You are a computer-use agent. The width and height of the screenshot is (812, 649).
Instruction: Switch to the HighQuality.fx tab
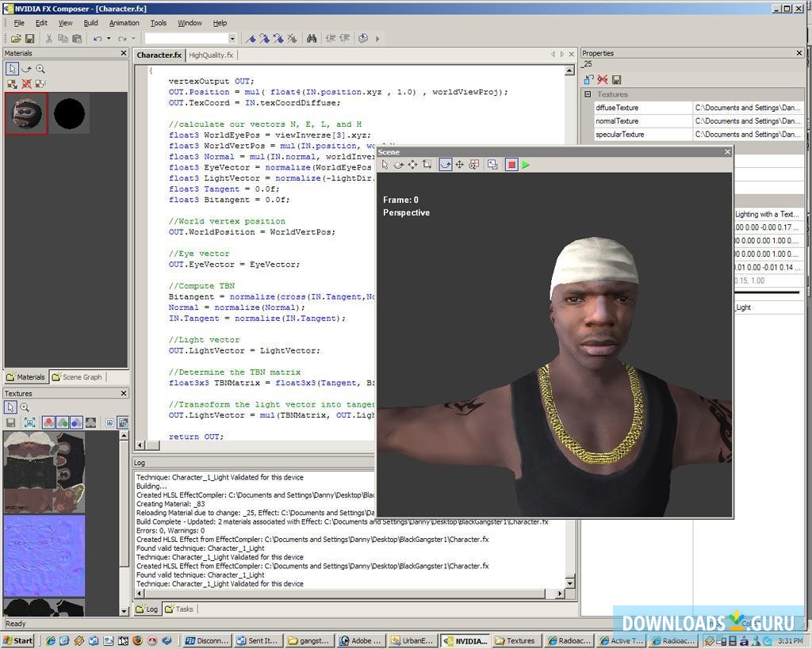pos(211,55)
